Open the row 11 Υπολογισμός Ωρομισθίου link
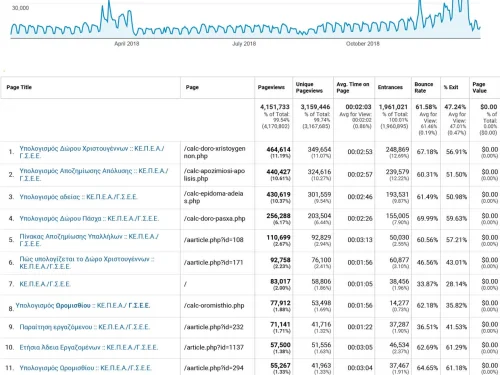Screen dimensions: 500x375 (x=85, y=368)
